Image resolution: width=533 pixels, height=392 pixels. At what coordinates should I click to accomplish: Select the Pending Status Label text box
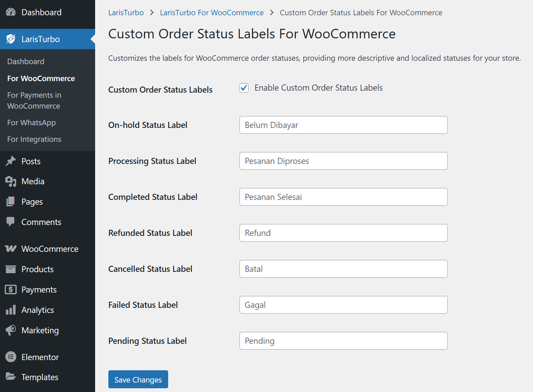click(x=343, y=341)
